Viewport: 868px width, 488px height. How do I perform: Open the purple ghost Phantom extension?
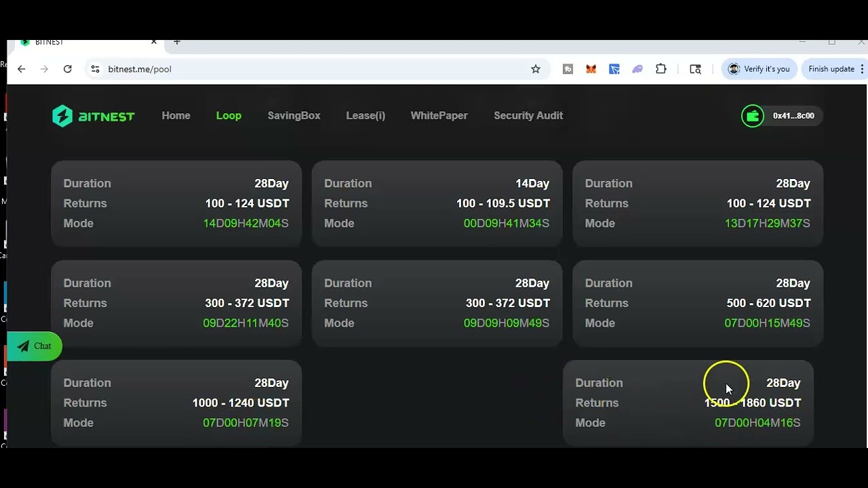(x=637, y=69)
